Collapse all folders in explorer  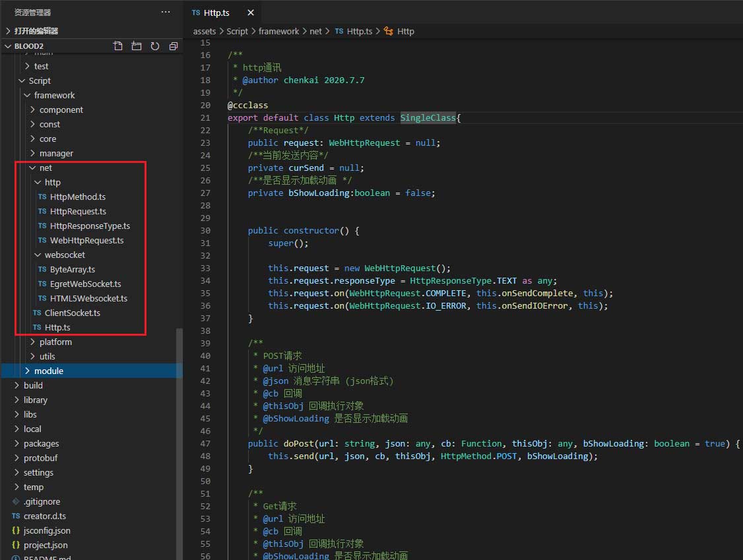coord(174,46)
